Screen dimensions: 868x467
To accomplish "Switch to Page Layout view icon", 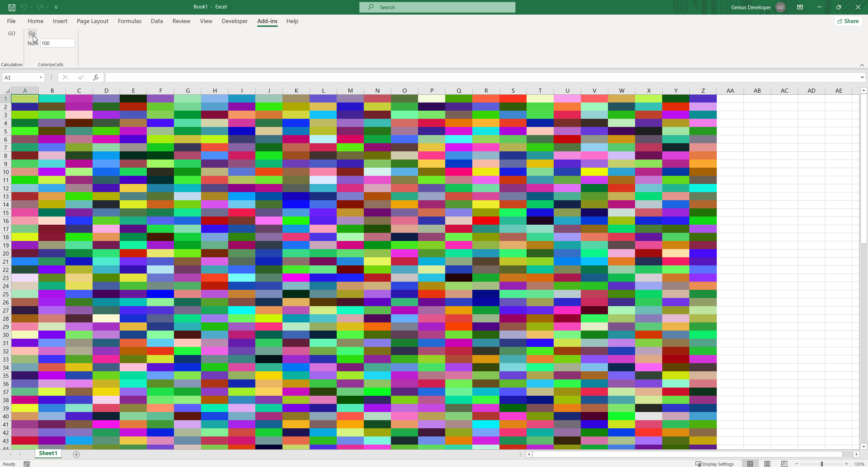I will (x=767, y=464).
